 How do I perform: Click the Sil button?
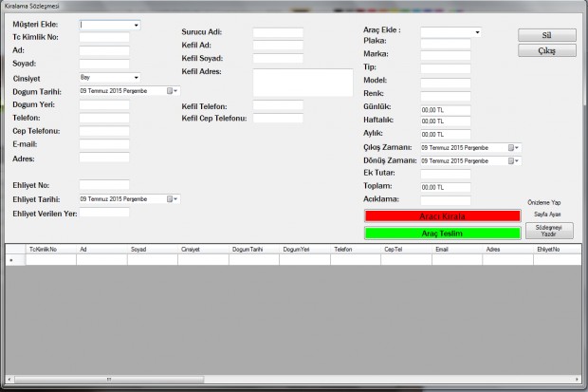coord(547,35)
